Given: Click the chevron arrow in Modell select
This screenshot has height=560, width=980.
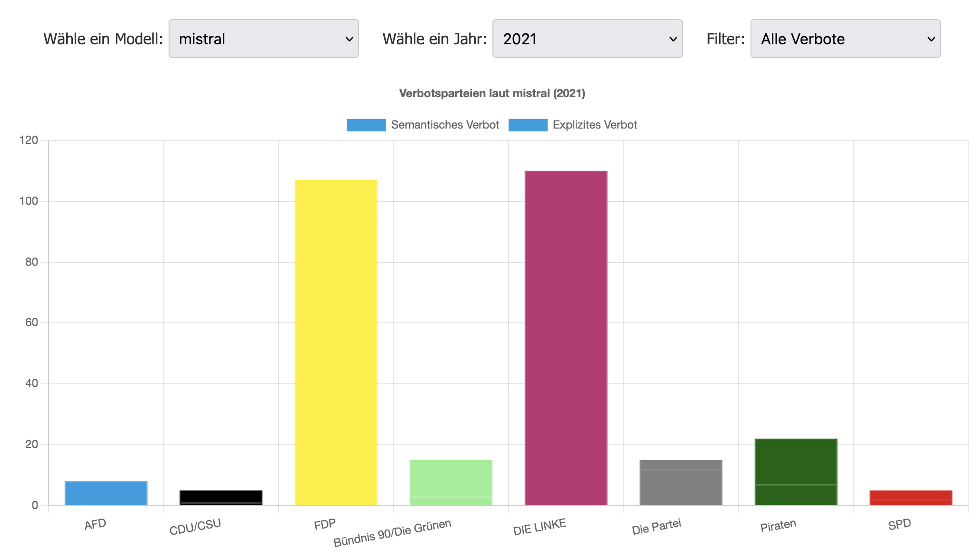Looking at the screenshot, I should pyautogui.click(x=349, y=39).
